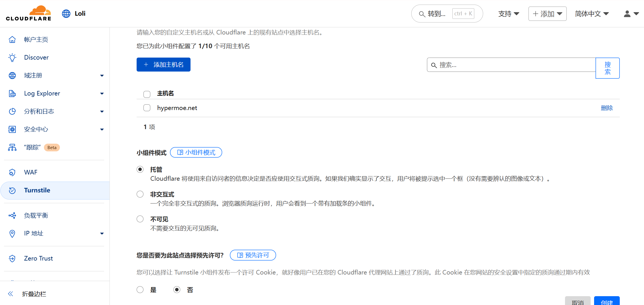Toggle the select-all 主机名 header checkbox
Screen dimensions: 644x305
click(147, 94)
